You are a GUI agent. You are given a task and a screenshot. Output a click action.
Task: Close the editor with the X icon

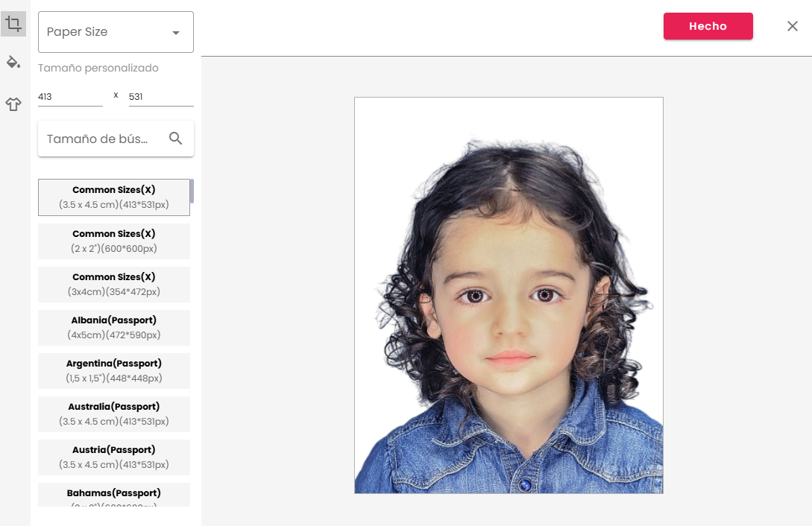click(x=793, y=26)
